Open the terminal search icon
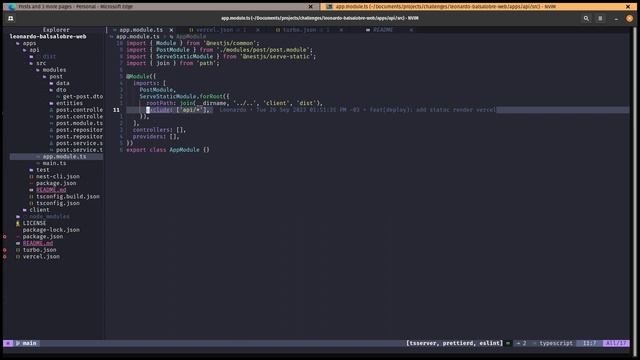The width and height of the screenshot is (640, 360). tap(586, 18)
